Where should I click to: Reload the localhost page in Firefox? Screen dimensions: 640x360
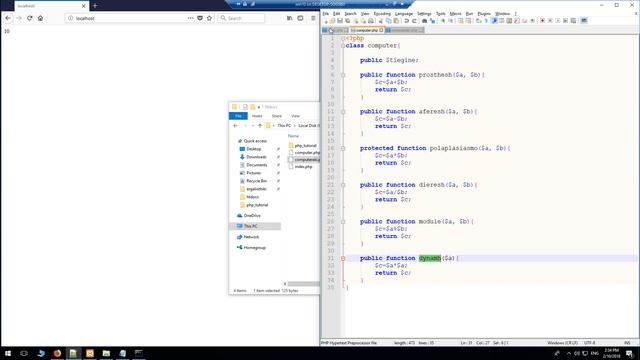pyautogui.click(x=29, y=18)
